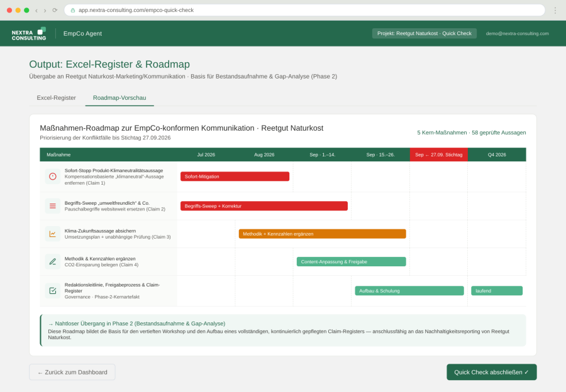Click the Q4 2026 column header

[497, 155]
